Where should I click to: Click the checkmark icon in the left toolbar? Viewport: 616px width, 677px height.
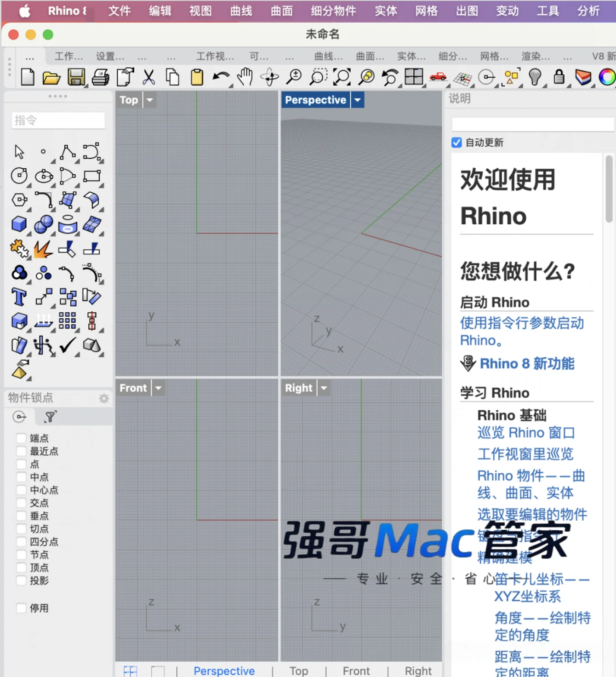pos(68,345)
